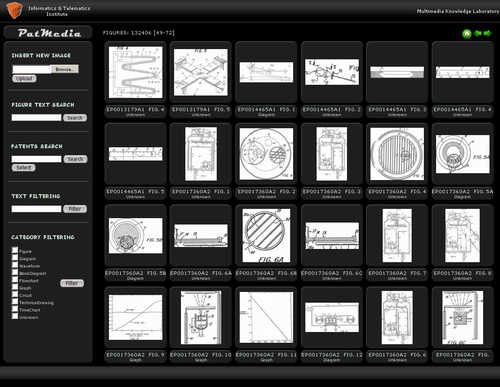Check the Flowchart category checkbox
This screenshot has height=387, width=500.
(x=15, y=279)
